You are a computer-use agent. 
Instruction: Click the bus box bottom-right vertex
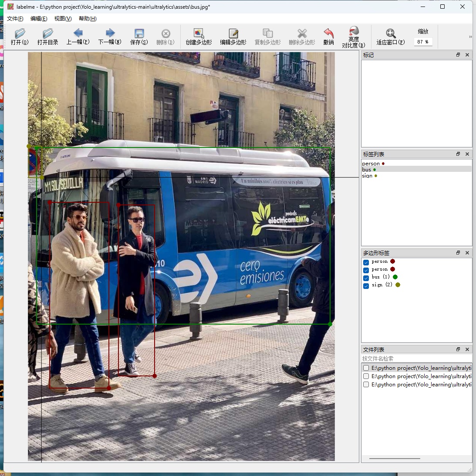pos(330,324)
